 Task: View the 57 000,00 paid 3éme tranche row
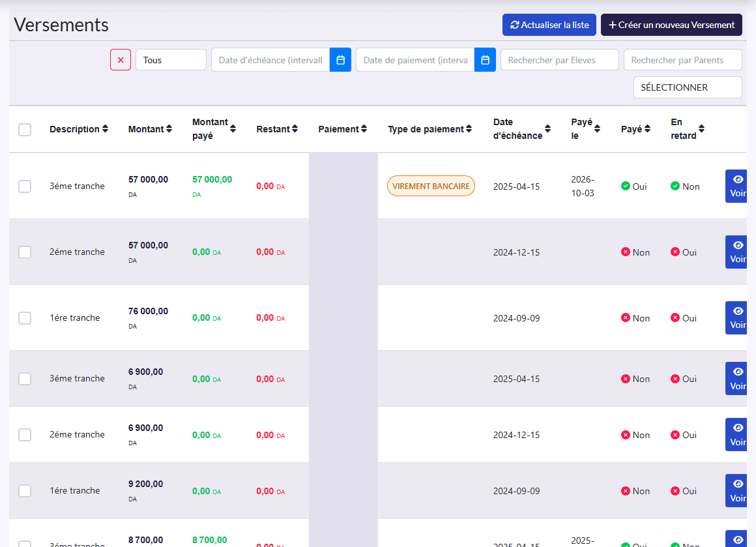[736, 186]
